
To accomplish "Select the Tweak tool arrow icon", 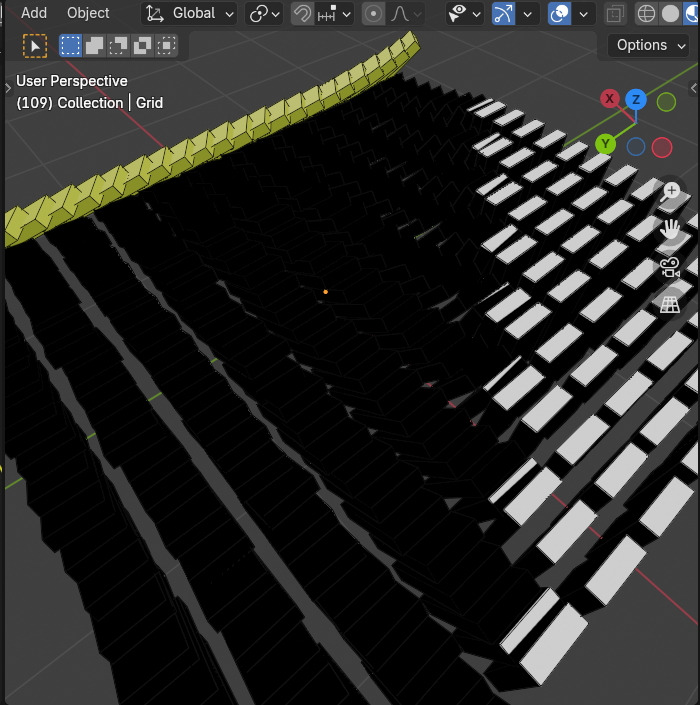I will [35, 46].
